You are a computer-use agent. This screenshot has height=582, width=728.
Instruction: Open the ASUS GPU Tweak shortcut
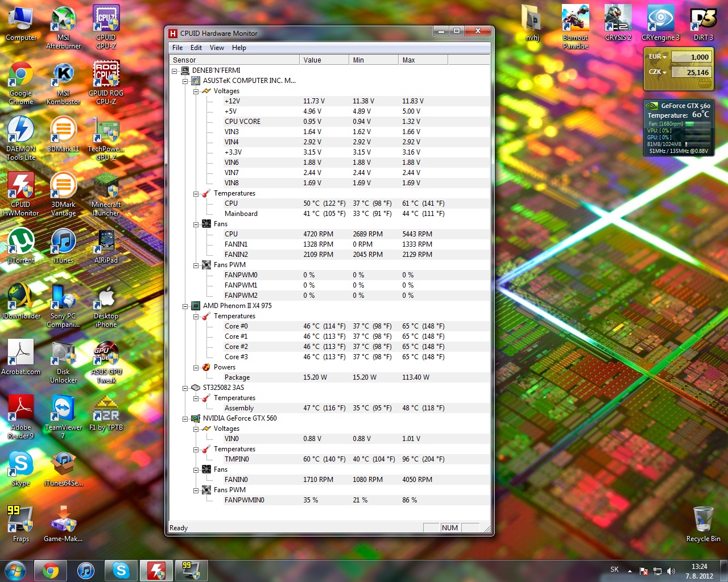106,361
